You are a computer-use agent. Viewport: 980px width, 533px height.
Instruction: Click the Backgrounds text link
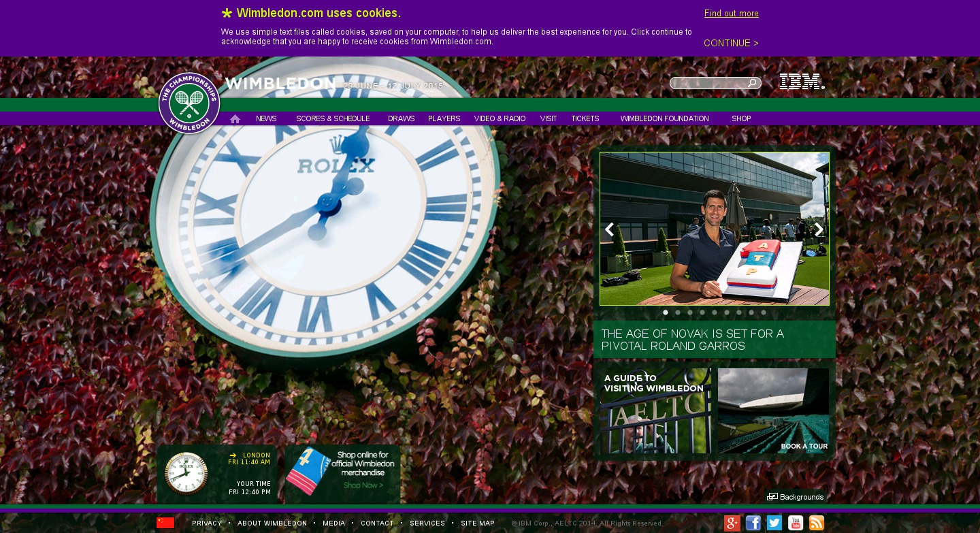[802, 497]
